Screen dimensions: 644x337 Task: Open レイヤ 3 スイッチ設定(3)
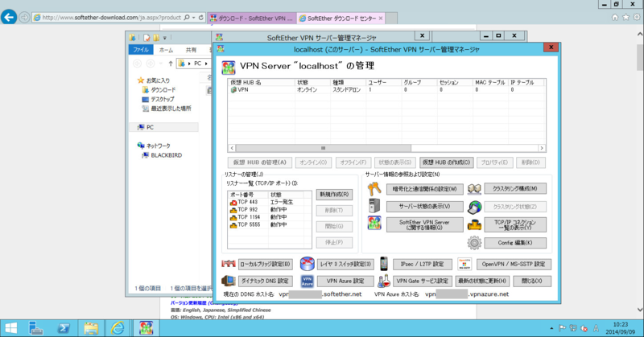point(345,265)
